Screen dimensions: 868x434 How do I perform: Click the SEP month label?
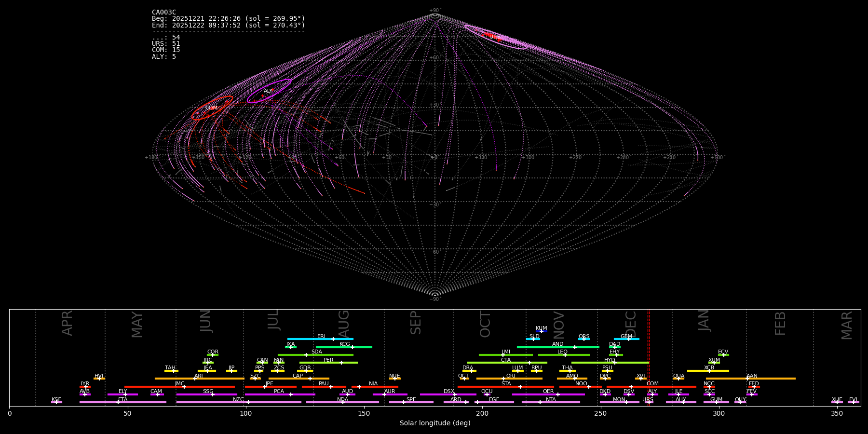coord(416,322)
